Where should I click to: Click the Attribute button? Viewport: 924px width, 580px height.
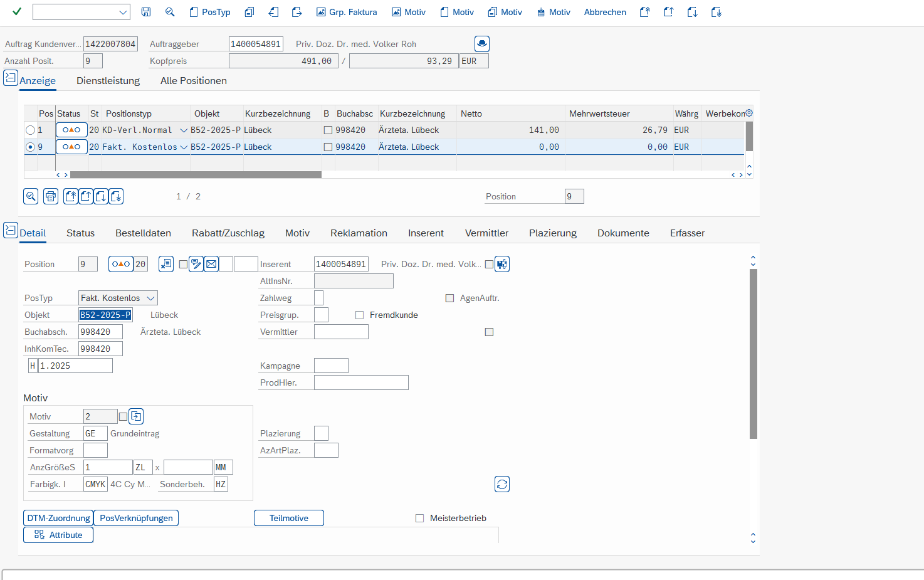(58, 535)
